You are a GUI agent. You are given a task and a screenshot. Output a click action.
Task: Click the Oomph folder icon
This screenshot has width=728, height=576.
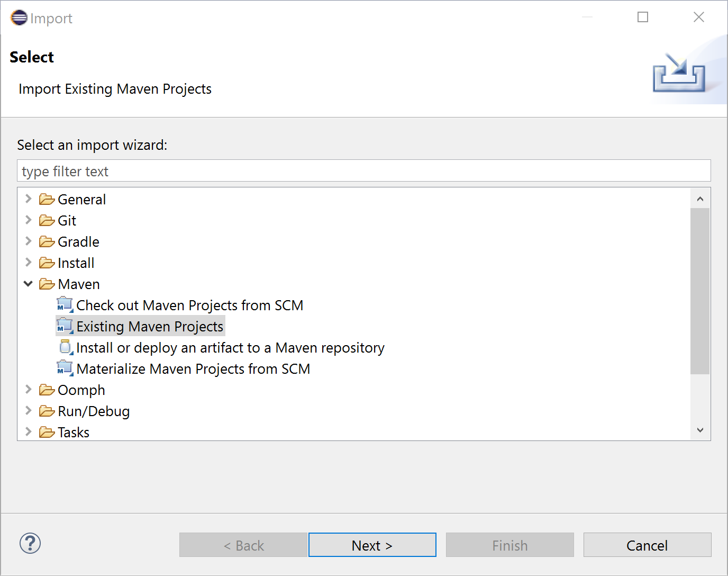pos(47,390)
